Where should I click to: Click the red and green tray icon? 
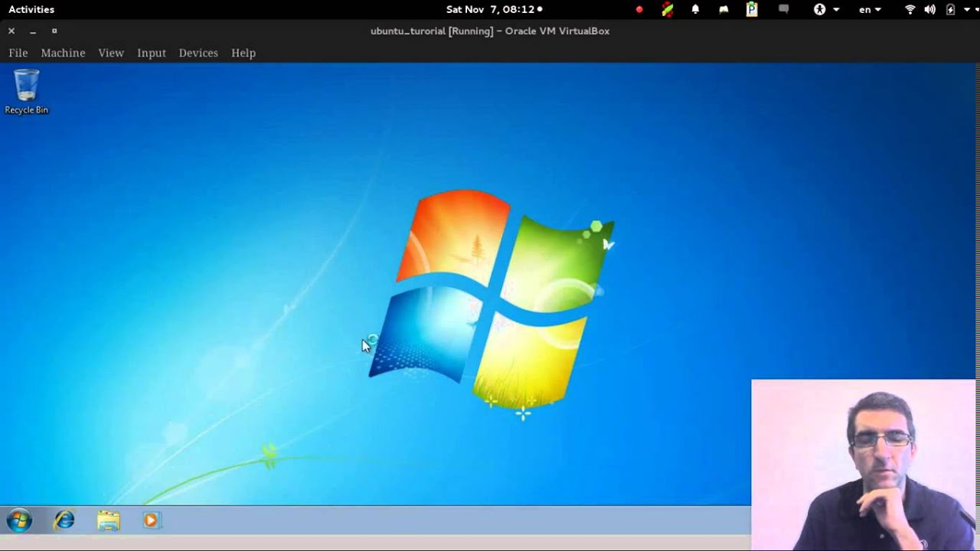click(668, 9)
